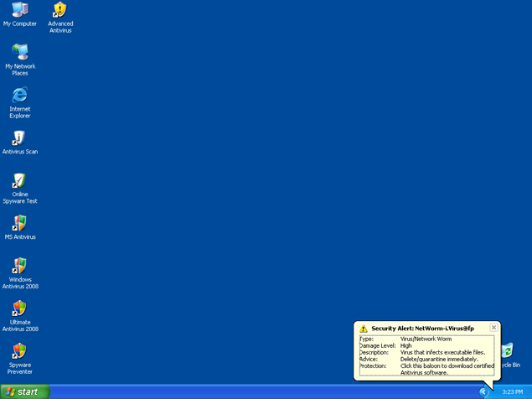Viewport: 532px width, 399px height.
Task: Click the Security Alert balloon title text
Action: [423, 329]
